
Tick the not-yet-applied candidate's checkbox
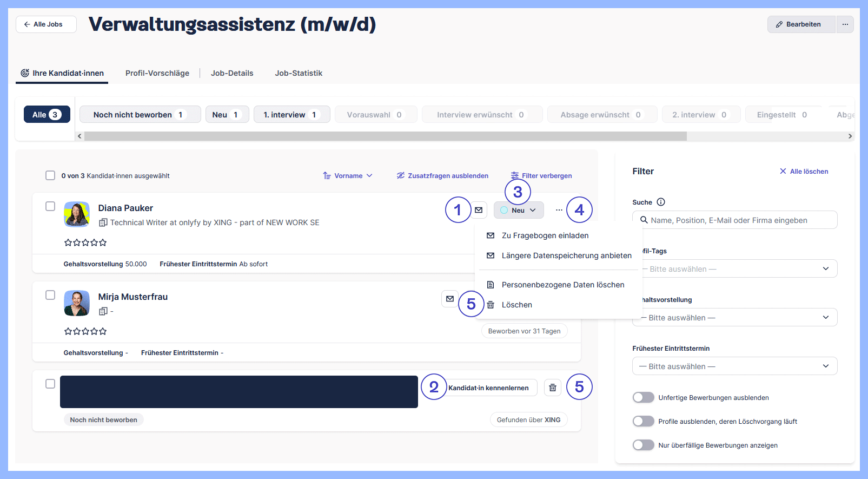[x=50, y=384]
